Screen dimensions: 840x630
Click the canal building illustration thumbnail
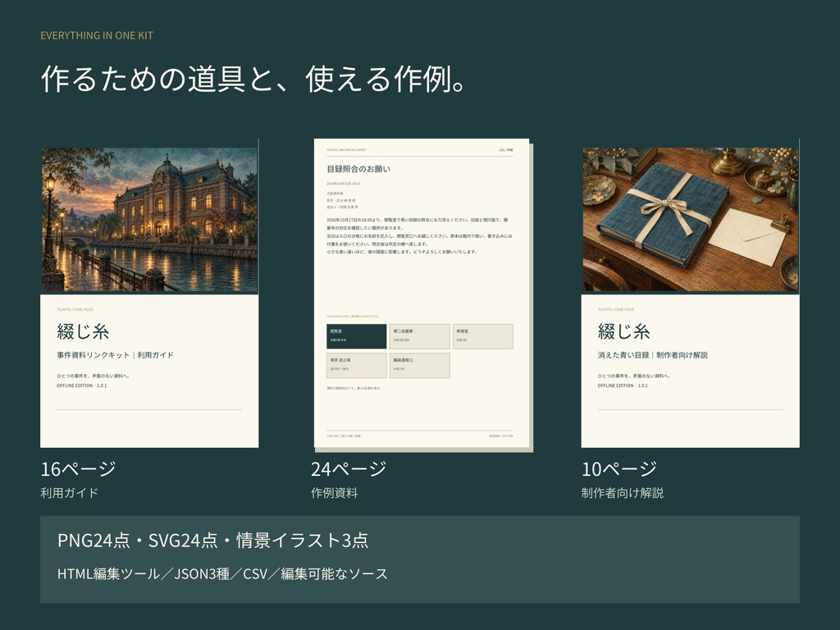(x=149, y=220)
